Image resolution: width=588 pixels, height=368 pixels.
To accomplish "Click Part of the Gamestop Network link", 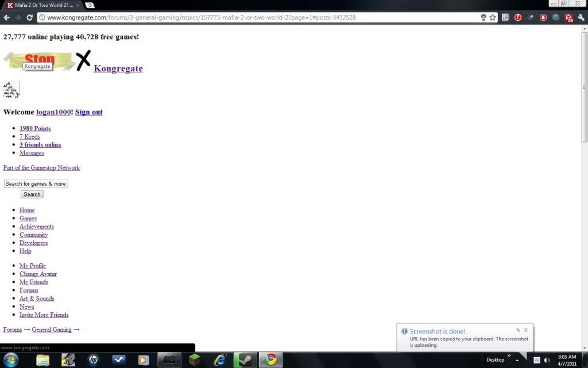I will point(41,167).
